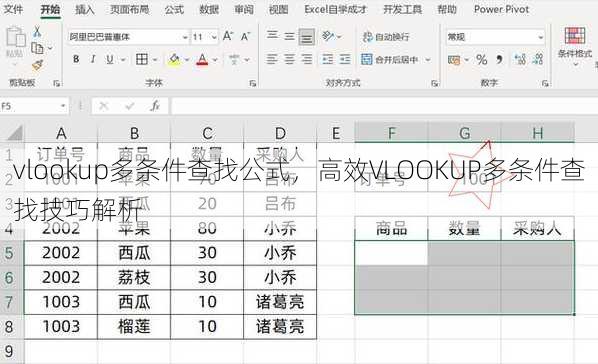Image resolution: width=598 pixels, height=364 pixels.
Task: Center text horizontally
Action: (289, 60)
